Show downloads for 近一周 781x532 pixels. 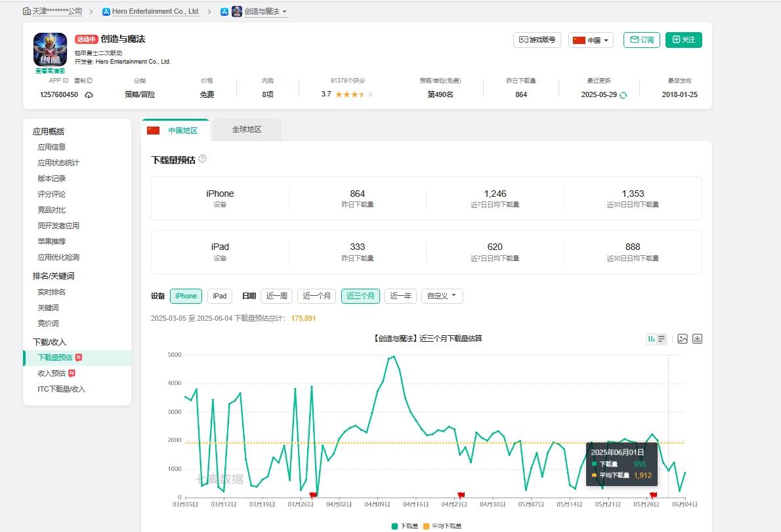pyautogui.click(x=276, y=296)
